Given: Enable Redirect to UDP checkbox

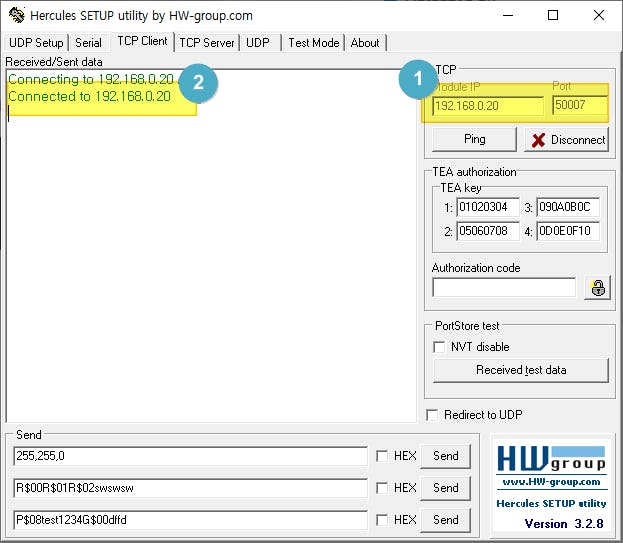Looking at the screenshot, I should click(432, 415).
